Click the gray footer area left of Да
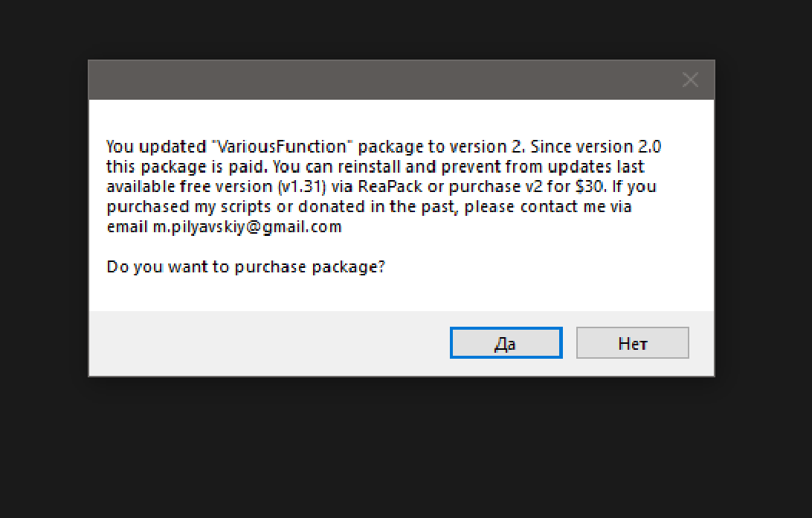 (x=268, y=343)
